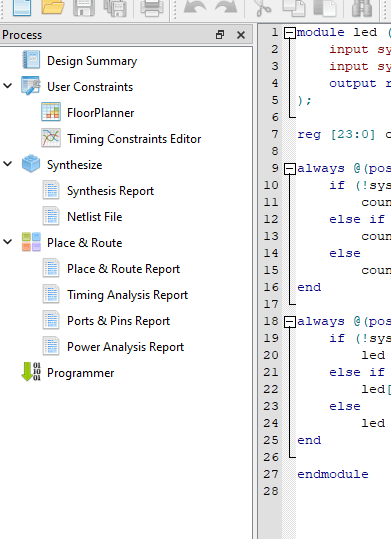Click the Process panel title

22,35
